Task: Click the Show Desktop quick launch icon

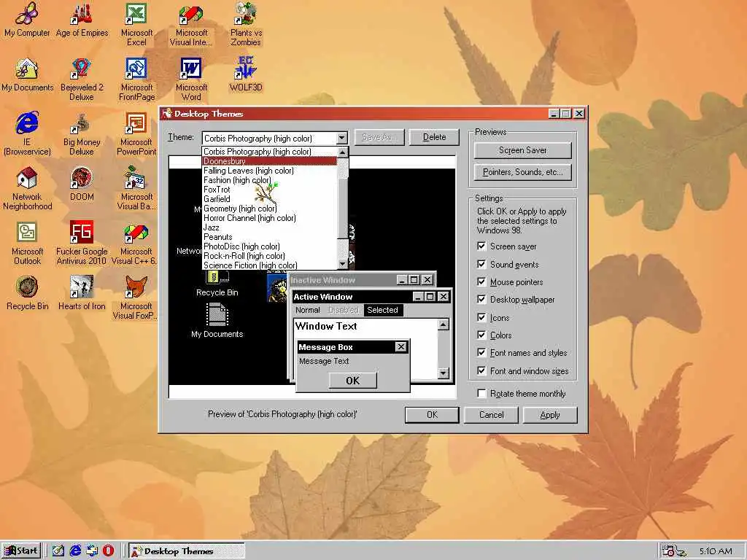Action: 58,551
